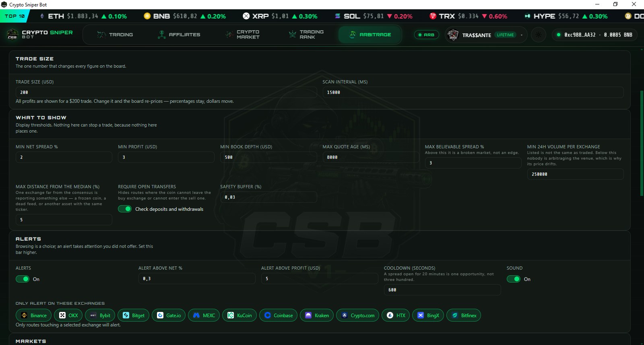Click the Binance logo icon
Image resolution: width=644 pixels, height=345 pixels.
click(24, 316)
